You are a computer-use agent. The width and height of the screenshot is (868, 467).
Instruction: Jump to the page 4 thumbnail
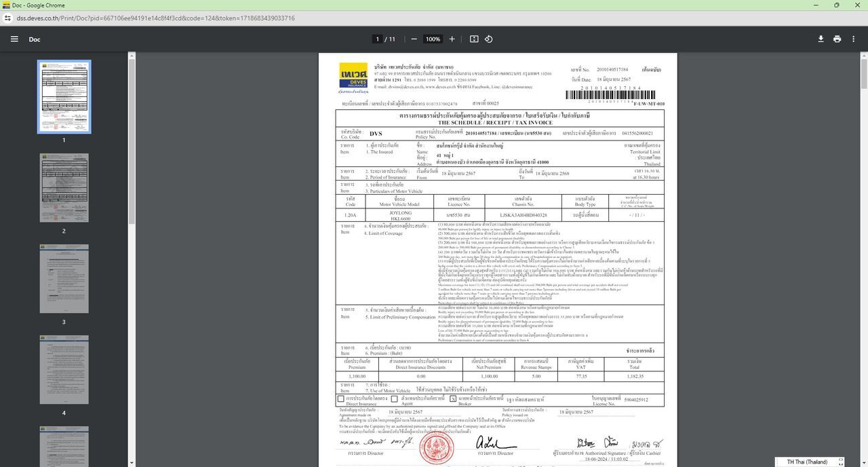click(x=64, y=370)
